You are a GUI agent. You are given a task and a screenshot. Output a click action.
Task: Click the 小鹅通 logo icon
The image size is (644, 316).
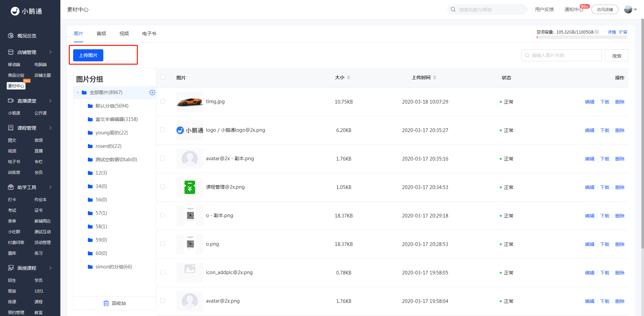[x=15, y=11]
